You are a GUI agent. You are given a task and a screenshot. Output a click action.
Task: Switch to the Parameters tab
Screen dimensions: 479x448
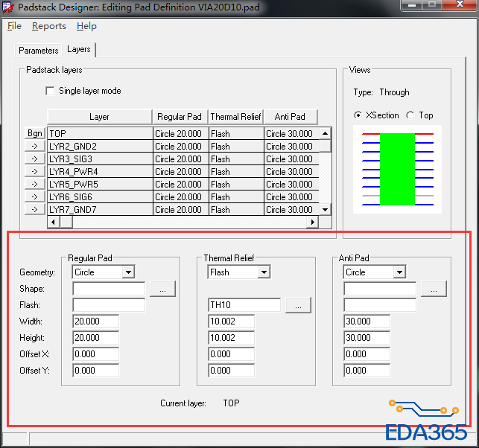(x=38, y=51)
